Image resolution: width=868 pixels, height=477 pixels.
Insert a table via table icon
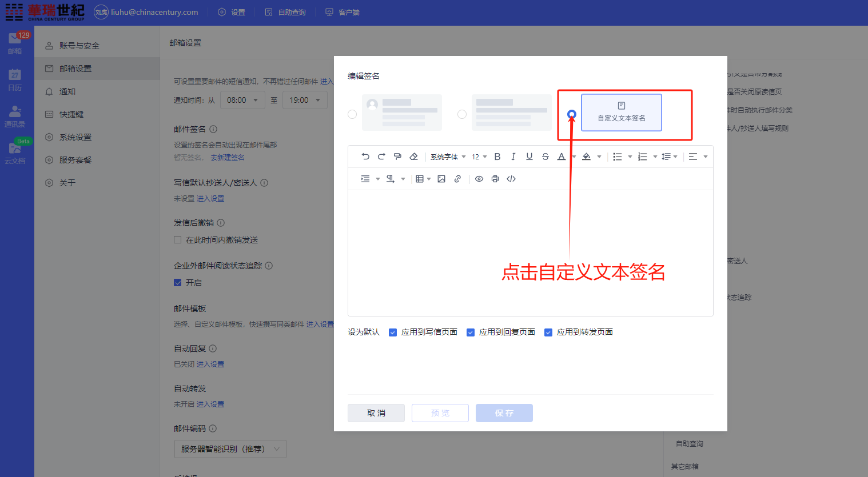[x=420, y=179]
